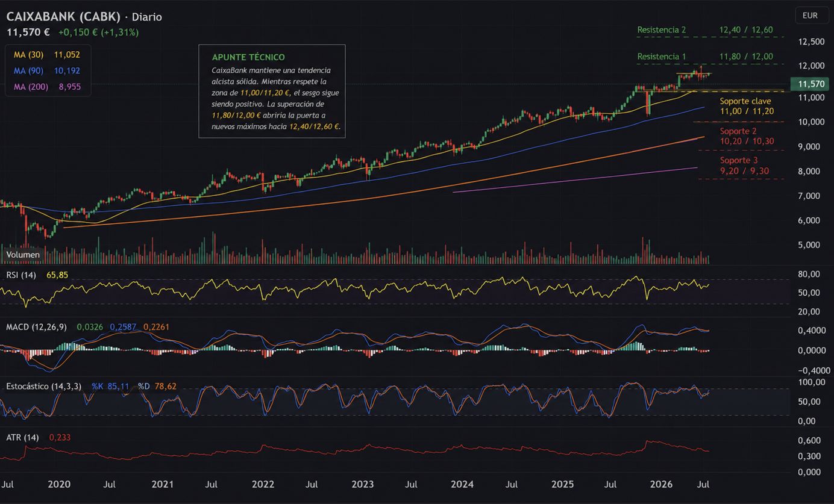The height and width of the screenshot is (504, 834).
Task: Click the 12,500 price axis label
Action: [x=811, y=42]
